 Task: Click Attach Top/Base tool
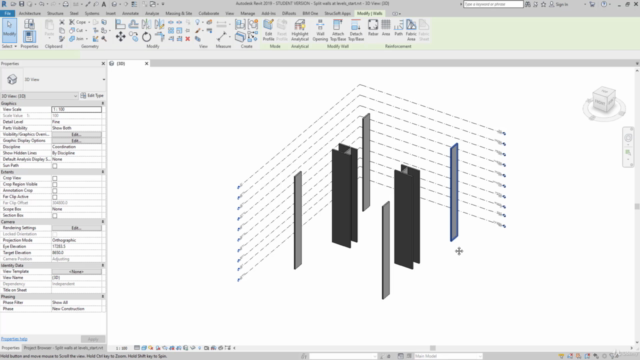(x=338, y=30)
